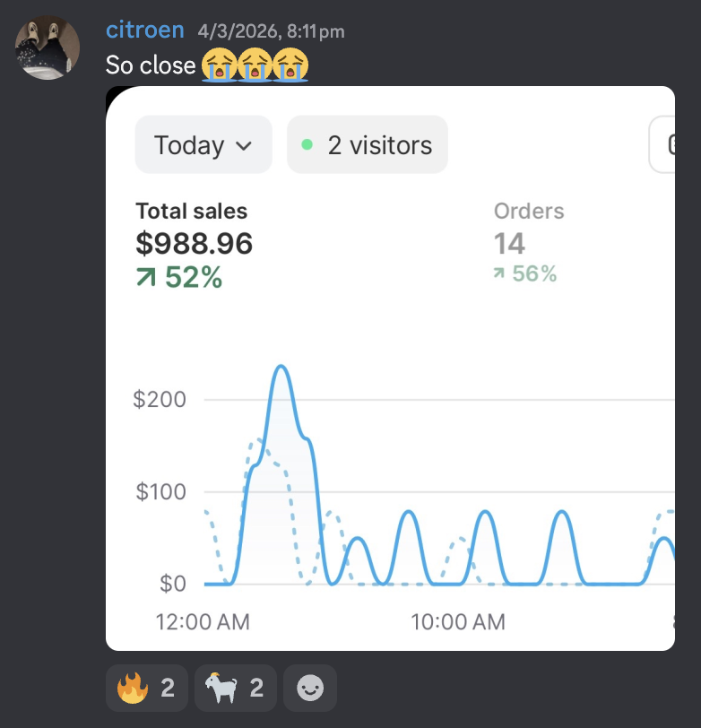Open the add reaction smiley picker
The height and width of the screenshot is (728, 701).
point(310,688)
